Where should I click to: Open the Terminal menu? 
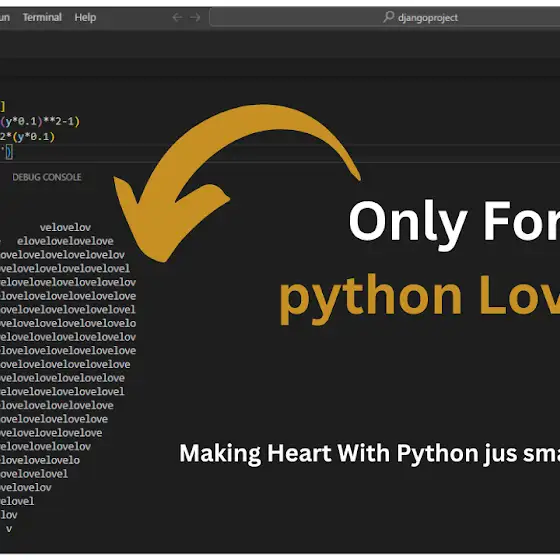pos(42,17)
